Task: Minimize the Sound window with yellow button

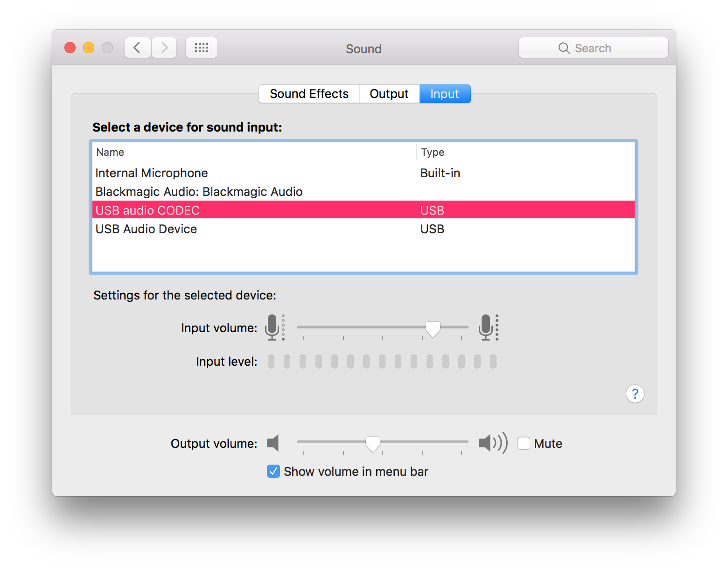Action: click(89, 48)
